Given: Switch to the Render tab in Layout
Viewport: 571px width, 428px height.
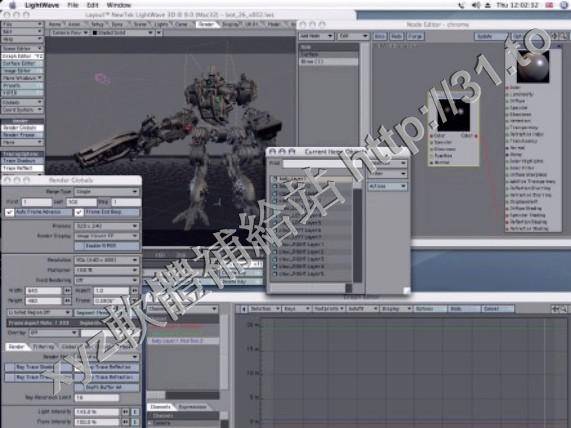Looking at the screenshot, I should (x=206, y=24).
